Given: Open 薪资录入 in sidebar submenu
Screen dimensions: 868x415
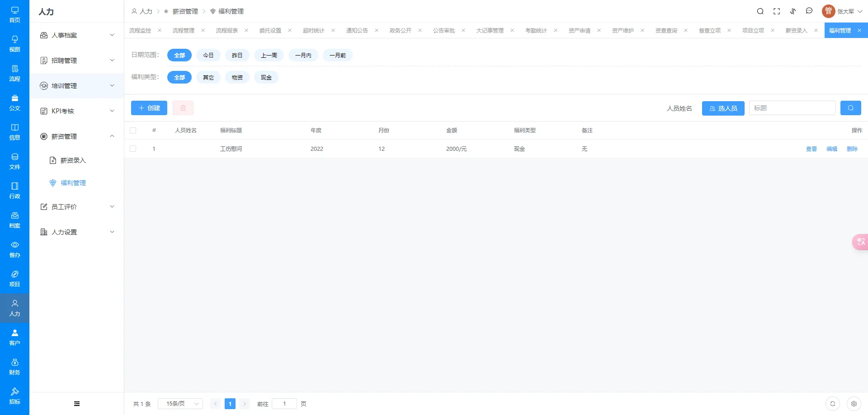Looking at the screenshot, I should coord(77,160).
